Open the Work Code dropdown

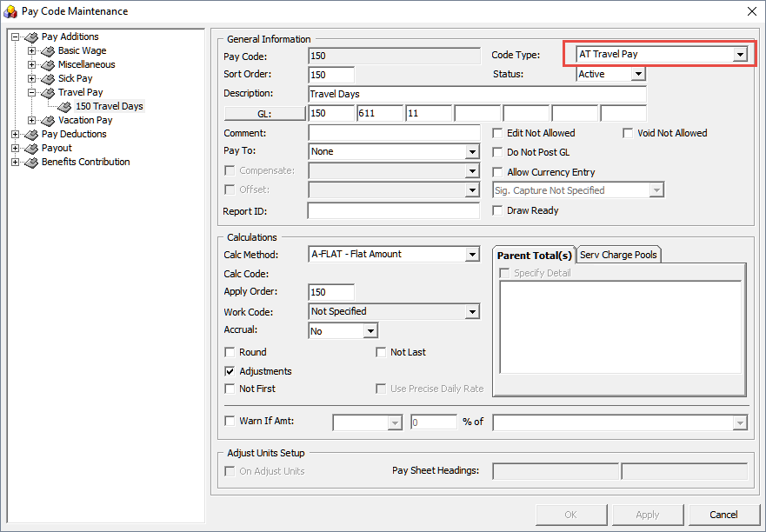click(x=472, y=312)
